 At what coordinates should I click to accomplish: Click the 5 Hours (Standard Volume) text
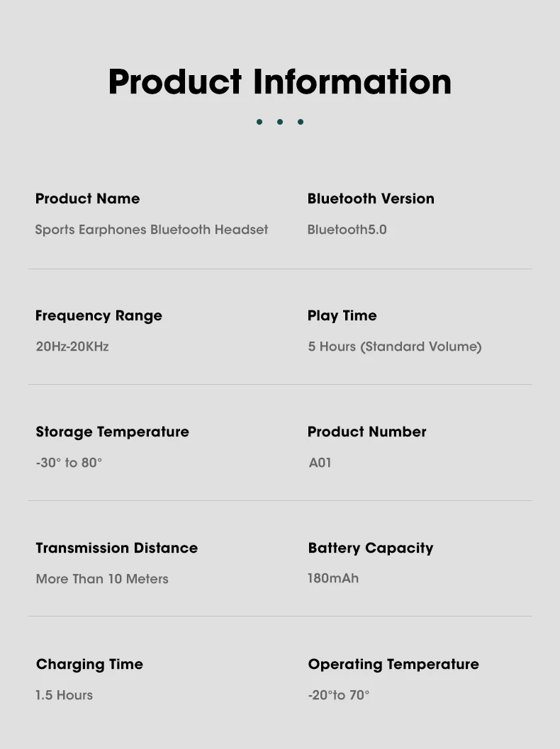click(395, 347)
